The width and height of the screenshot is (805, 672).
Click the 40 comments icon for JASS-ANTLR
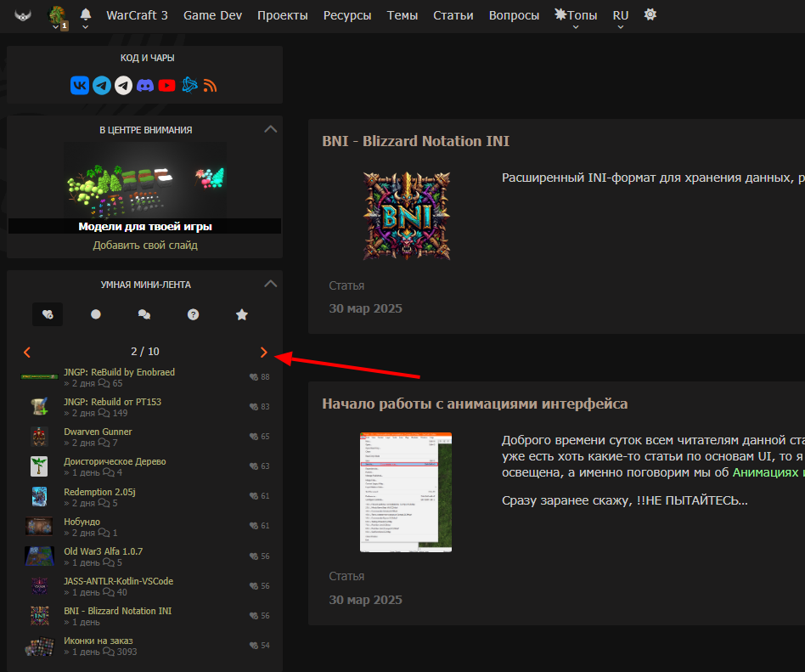[x=109, y=592]
